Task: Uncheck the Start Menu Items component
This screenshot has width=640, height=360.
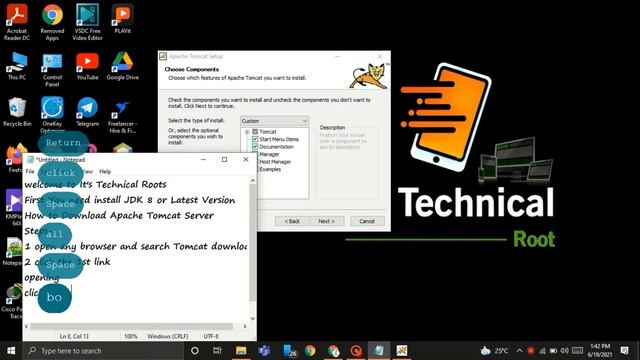Action: pyautogui.click(x=255, y=139)
